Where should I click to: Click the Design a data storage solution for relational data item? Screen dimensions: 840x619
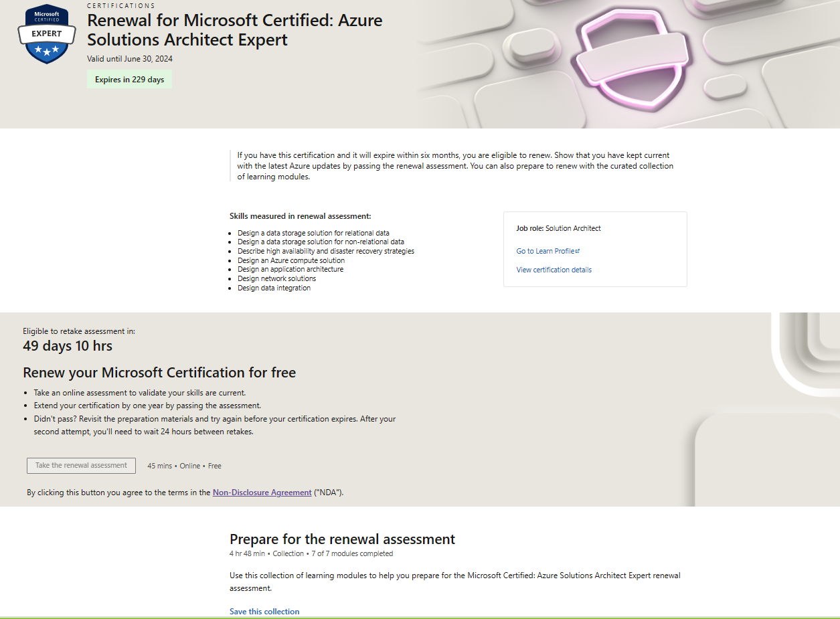(x=313, y=233)
